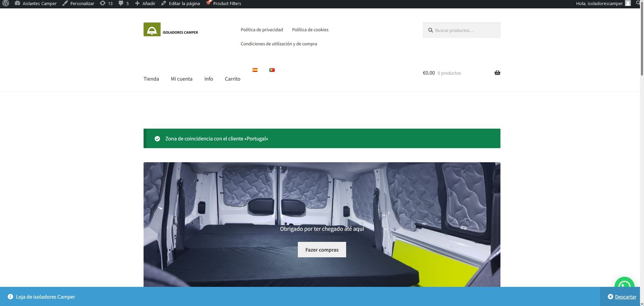Click 'Obrigado por ter chegado até aqui' text

(x=322, y=229)
